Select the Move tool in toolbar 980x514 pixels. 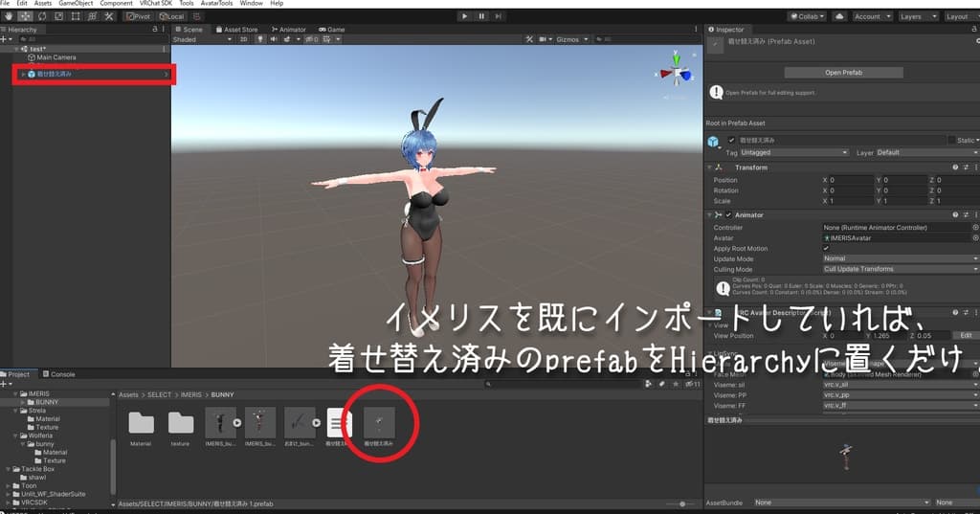pos(26,16)
